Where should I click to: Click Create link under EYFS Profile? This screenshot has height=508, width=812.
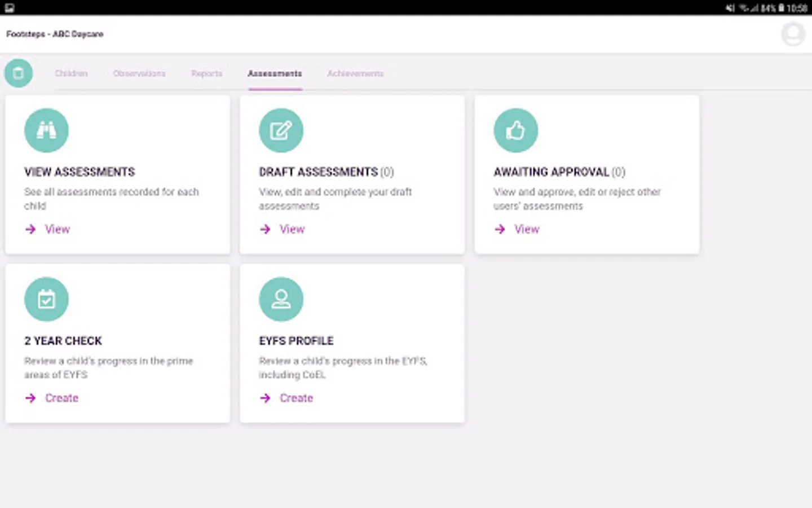(x=296, y=398)
